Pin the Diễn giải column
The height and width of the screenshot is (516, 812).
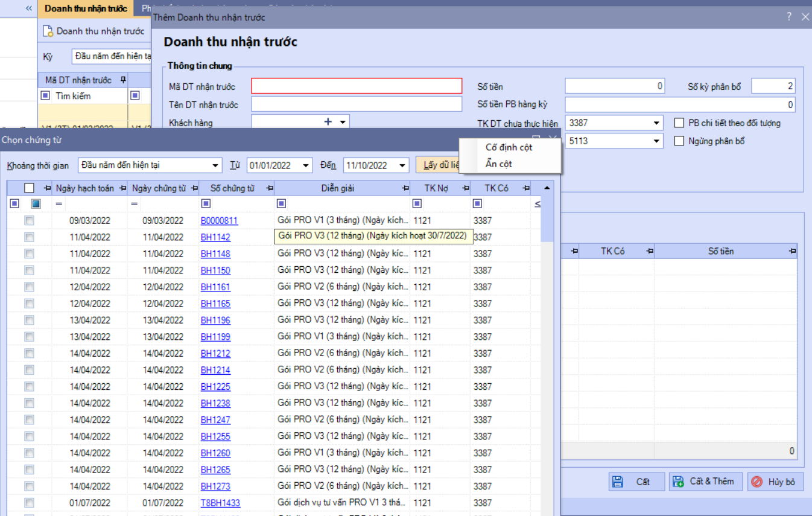[405, 188]
